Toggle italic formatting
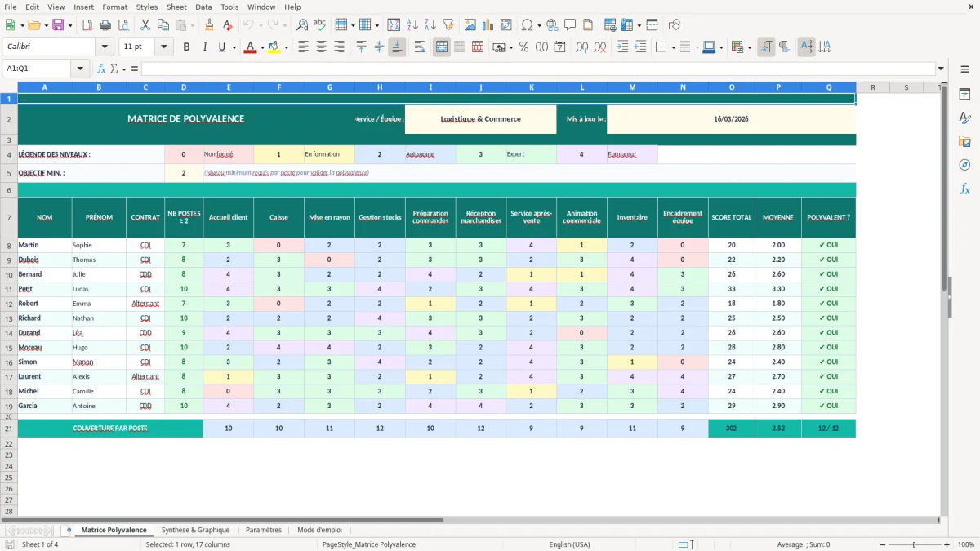This screenshot has width=980, height=551. click(x=205, y=47)
